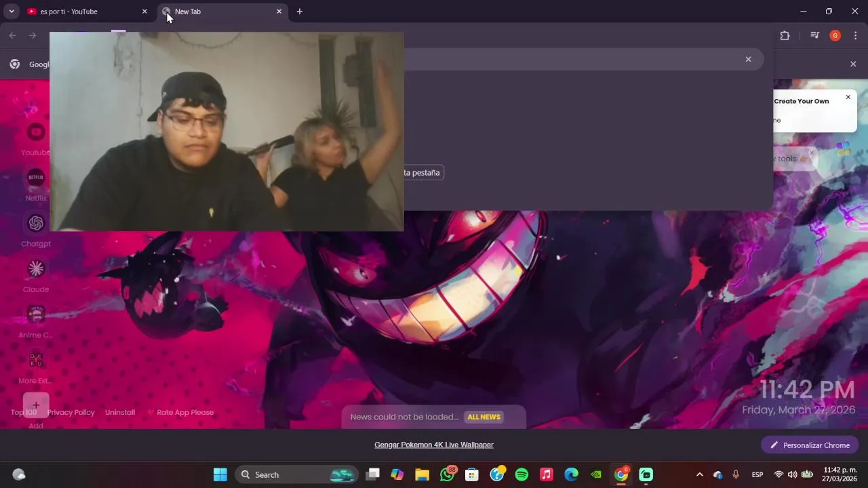The width and height of the screenshot is (868, 488).
Task: Click the ALL NEWS button
Action: (x=484, y=417)
